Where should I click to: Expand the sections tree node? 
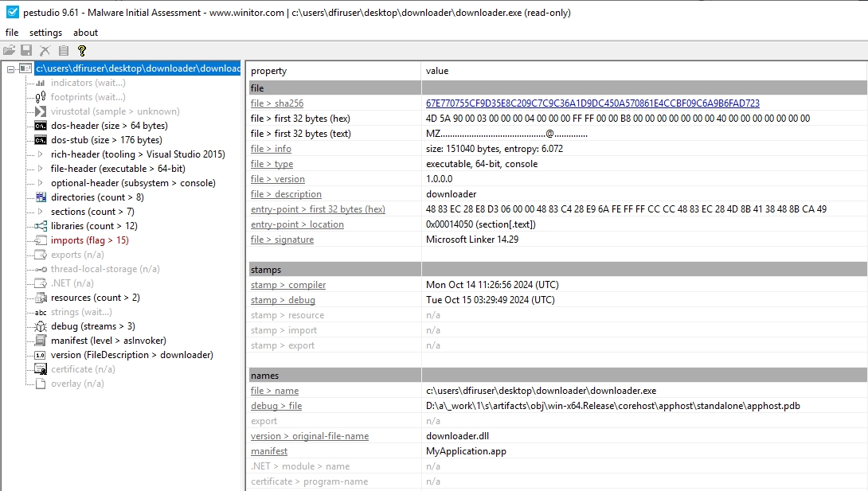[41, 212]
